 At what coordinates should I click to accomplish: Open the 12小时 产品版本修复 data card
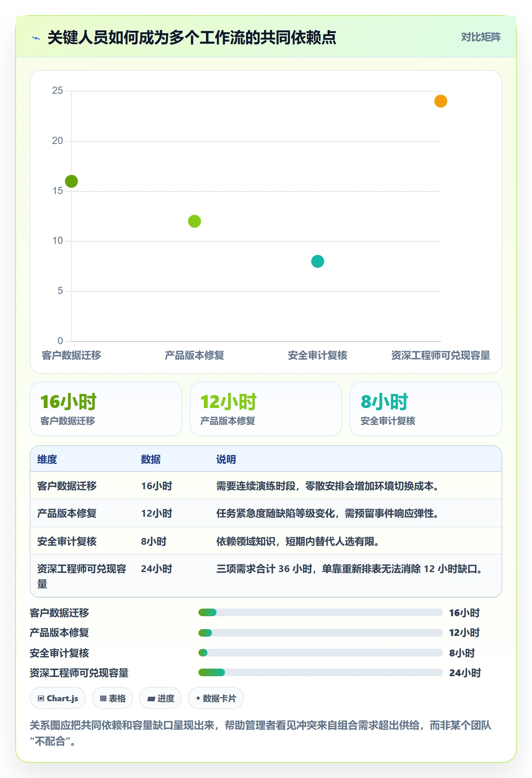pos(266,409)
